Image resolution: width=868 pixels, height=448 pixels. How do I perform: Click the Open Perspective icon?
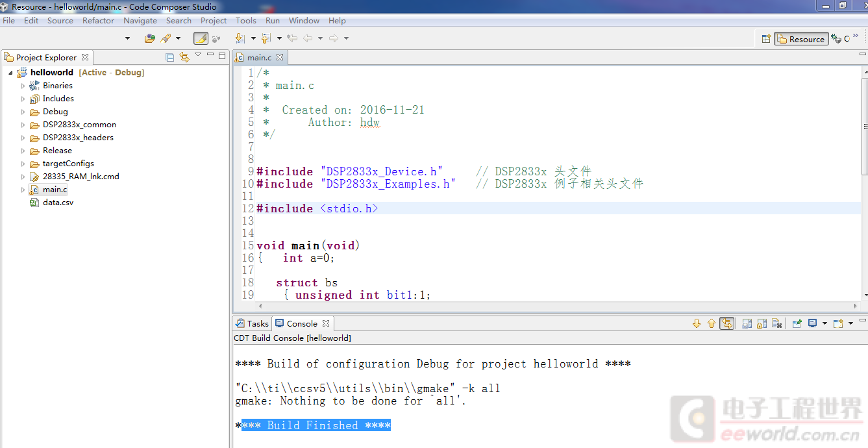click(766, 39)
